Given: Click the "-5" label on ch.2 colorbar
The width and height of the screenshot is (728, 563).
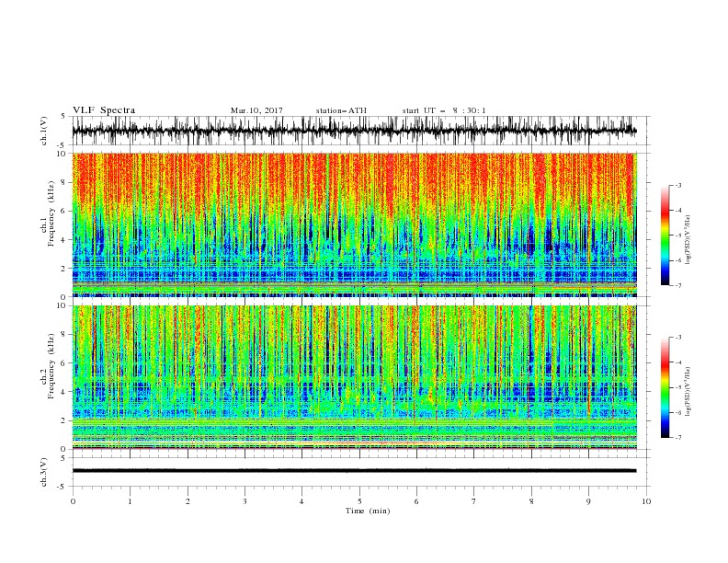Looking at the screenshot, I should click(x=677, y=387).
